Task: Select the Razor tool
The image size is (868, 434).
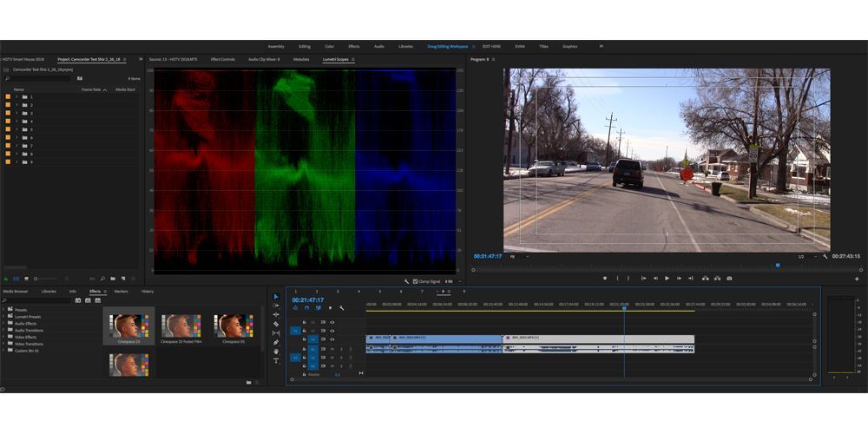Action: (276, 324)
